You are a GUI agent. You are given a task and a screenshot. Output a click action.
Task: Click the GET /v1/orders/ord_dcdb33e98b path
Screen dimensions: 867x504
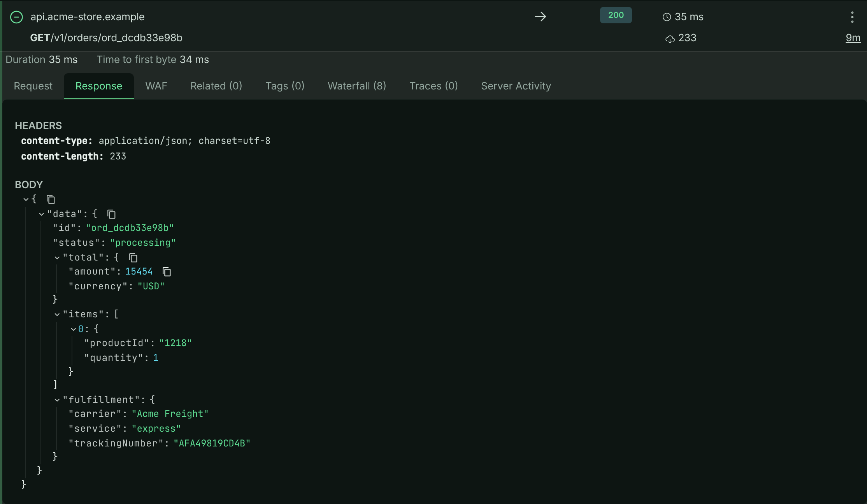[x=106, y=38]
